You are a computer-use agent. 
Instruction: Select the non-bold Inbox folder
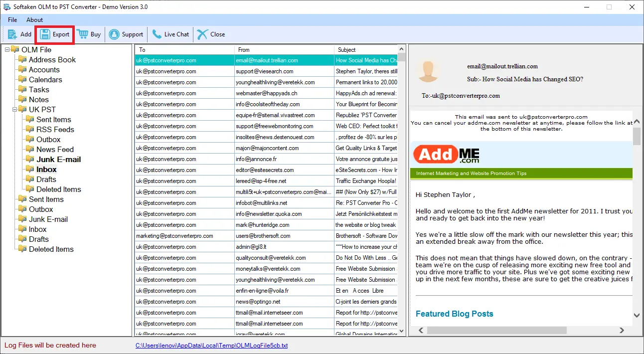[38, 229]
